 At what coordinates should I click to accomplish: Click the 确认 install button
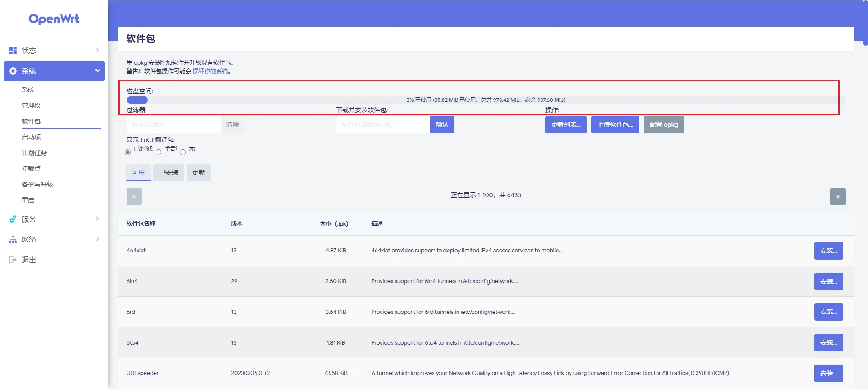pyautogui.click(x=442, y=124)
